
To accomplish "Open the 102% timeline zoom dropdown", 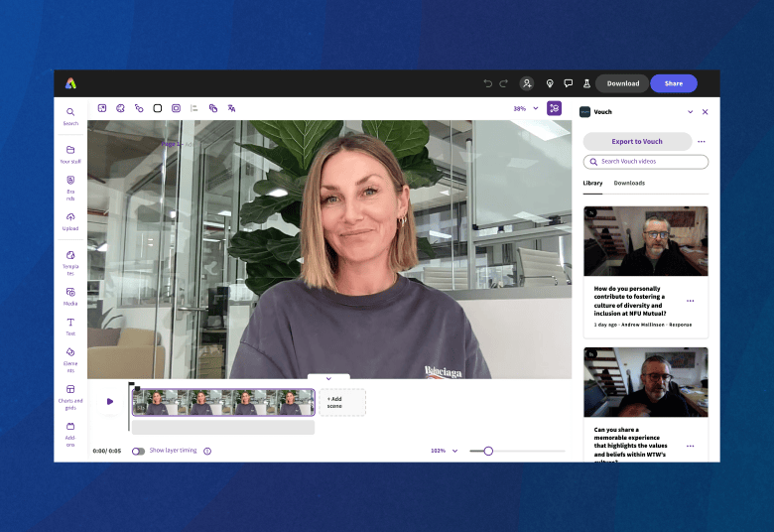I will point(445,451).
